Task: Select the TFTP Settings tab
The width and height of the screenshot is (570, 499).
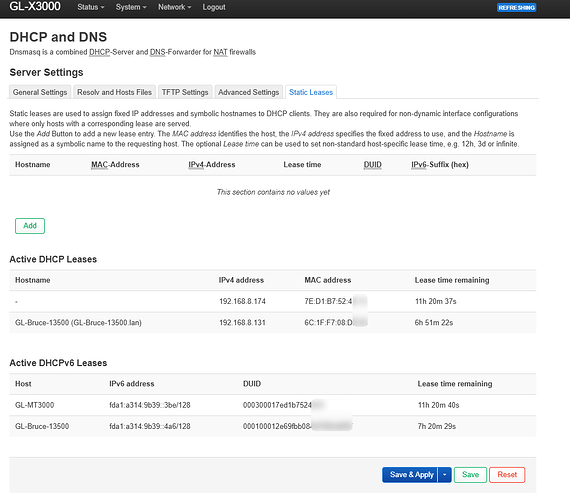Action: pos(185,92)
